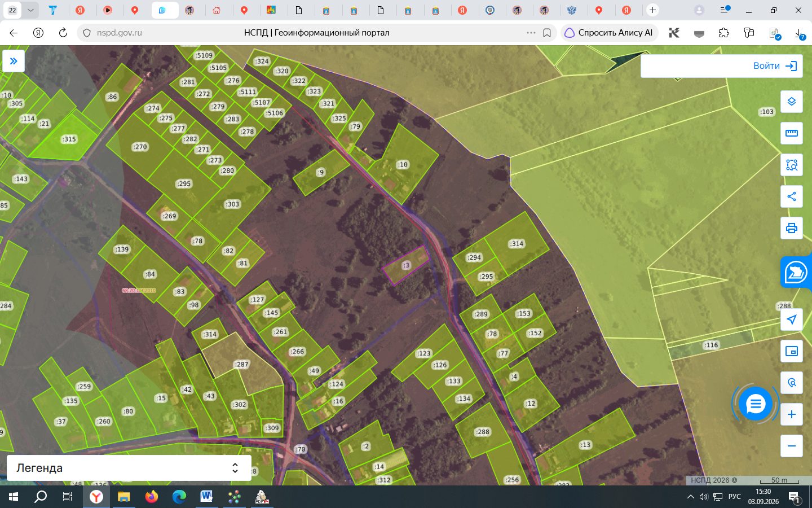
Task: Go back to the previous page
Action: (14, 33)
